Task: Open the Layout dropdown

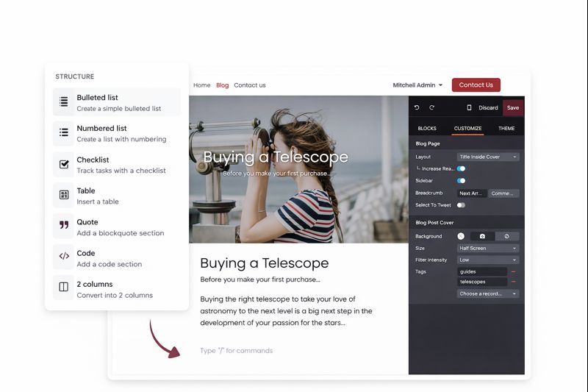Action: (x=488, y=157)
